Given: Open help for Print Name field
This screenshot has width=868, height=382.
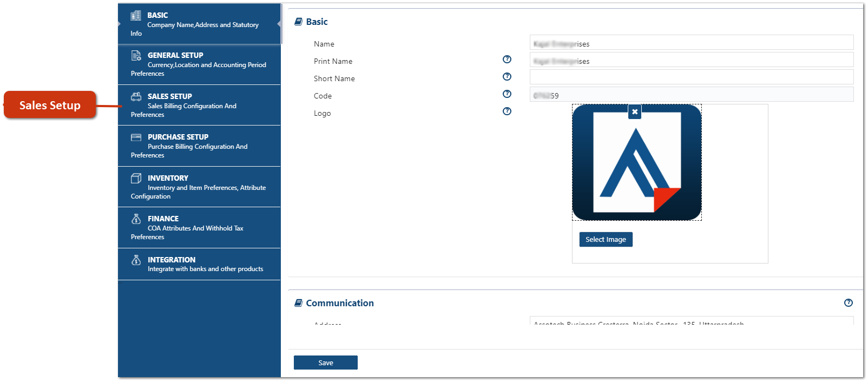Looking at the screenshot, I should tap(507, 60).
